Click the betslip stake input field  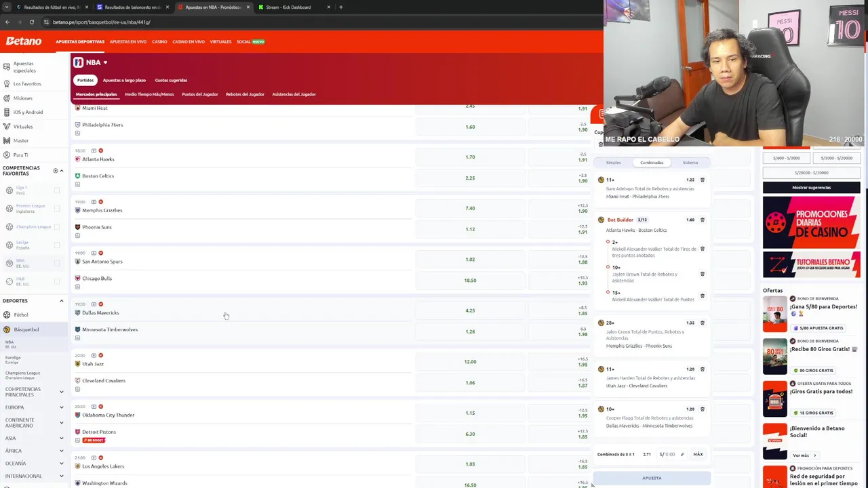coord(671,455)
